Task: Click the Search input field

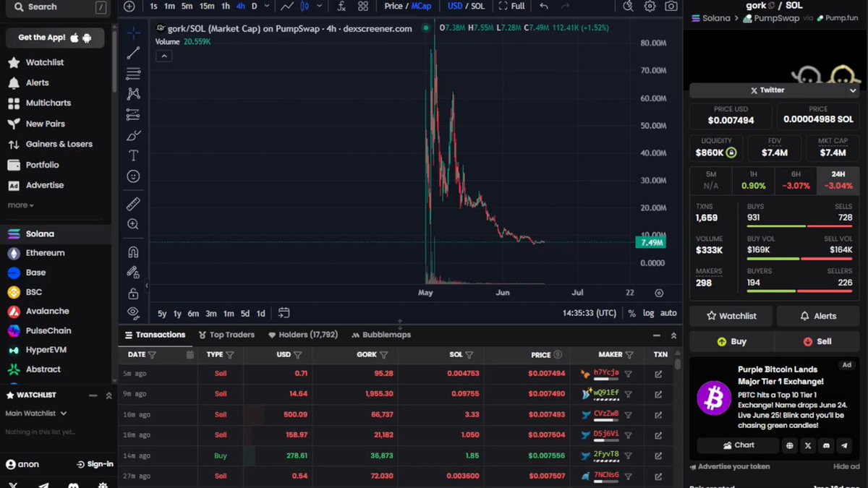Action: point(58,7)
